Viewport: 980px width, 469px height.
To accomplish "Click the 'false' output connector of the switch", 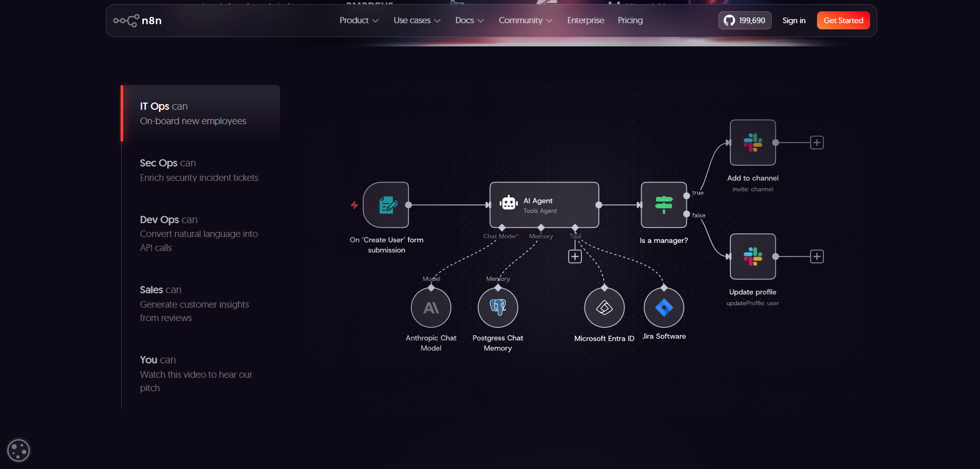I will click(687, 214).
